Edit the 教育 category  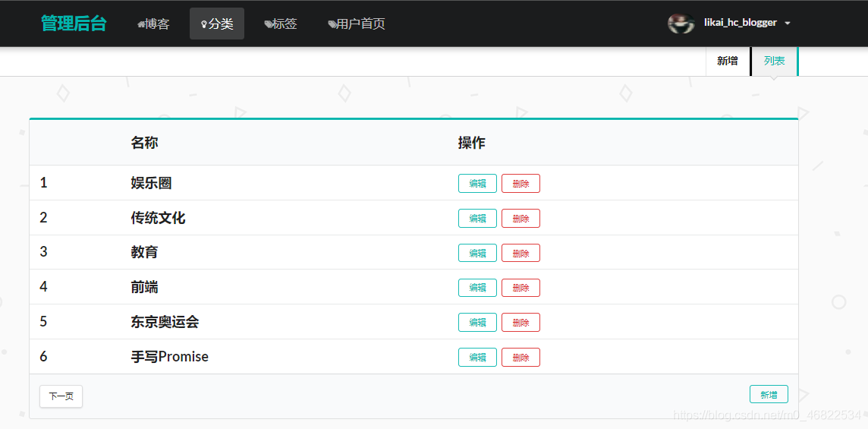coord(478,254)
